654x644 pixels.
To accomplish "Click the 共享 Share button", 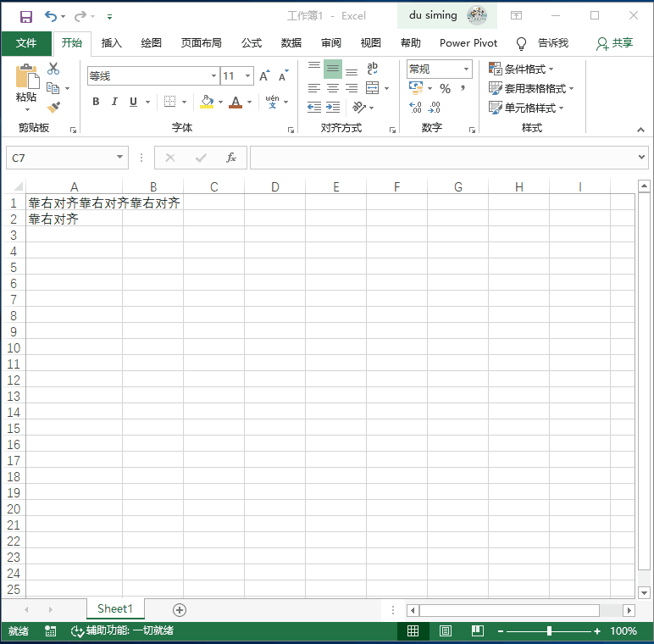I will pos(615,43).
